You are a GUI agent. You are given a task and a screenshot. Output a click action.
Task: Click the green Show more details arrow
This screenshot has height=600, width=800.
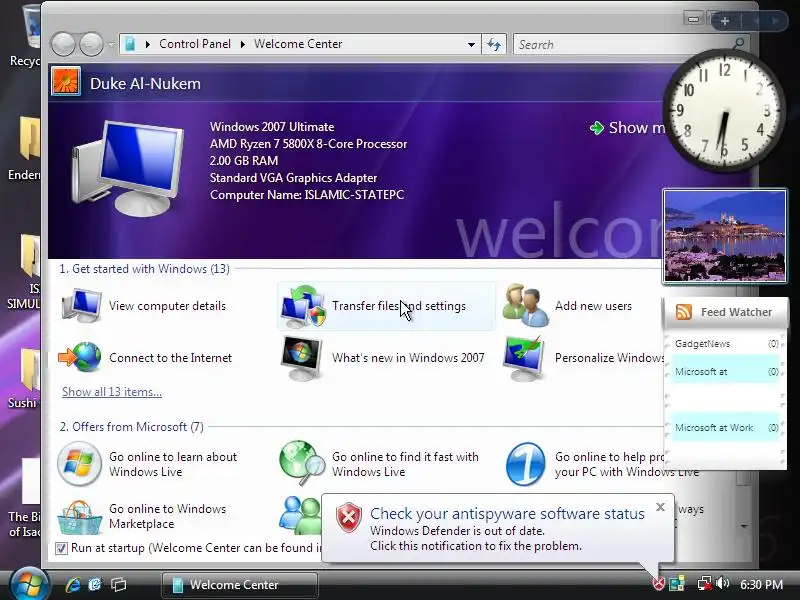click(596, 128)
